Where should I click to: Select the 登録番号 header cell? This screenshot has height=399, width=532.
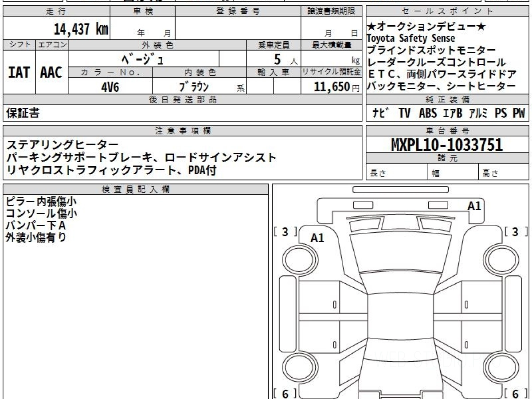[238, 12]
